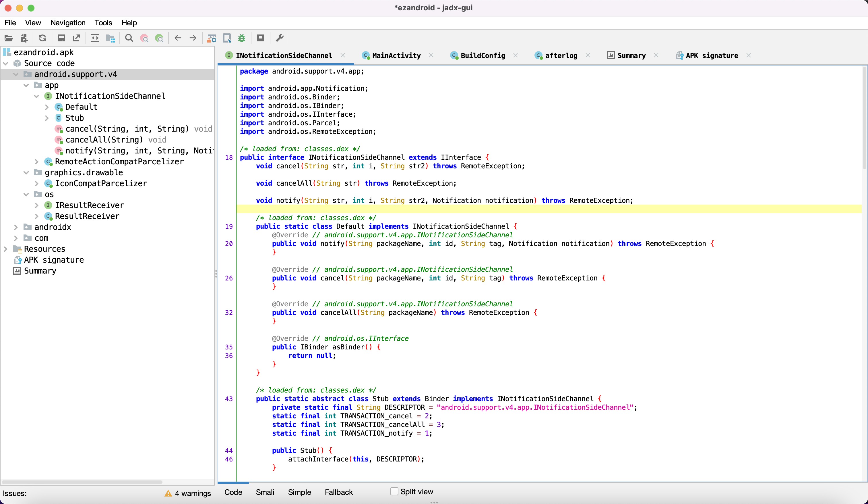Click the navigation back arrow icon
This screenshot has width=868, height=504.
[x=178, y=39]
